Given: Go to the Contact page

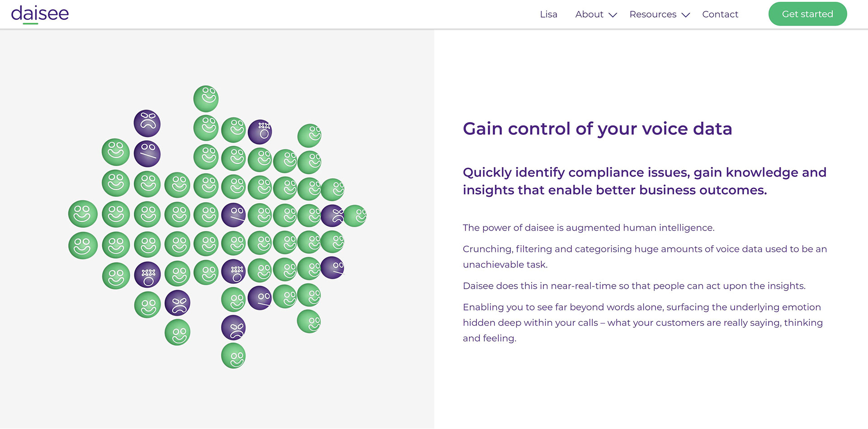Looking at the screenshot, I should pyautogui.click(x=720, y=14).
